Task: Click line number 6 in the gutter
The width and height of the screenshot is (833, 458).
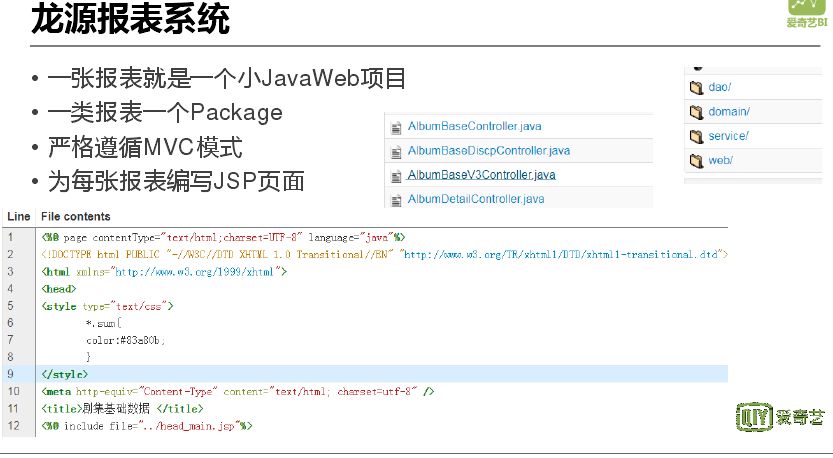Action: 11,323
